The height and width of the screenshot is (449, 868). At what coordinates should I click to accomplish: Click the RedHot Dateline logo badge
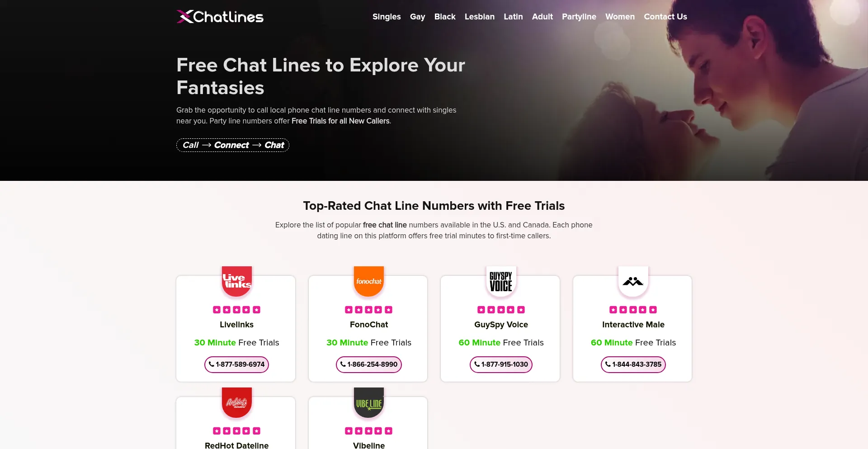(236, 402)
